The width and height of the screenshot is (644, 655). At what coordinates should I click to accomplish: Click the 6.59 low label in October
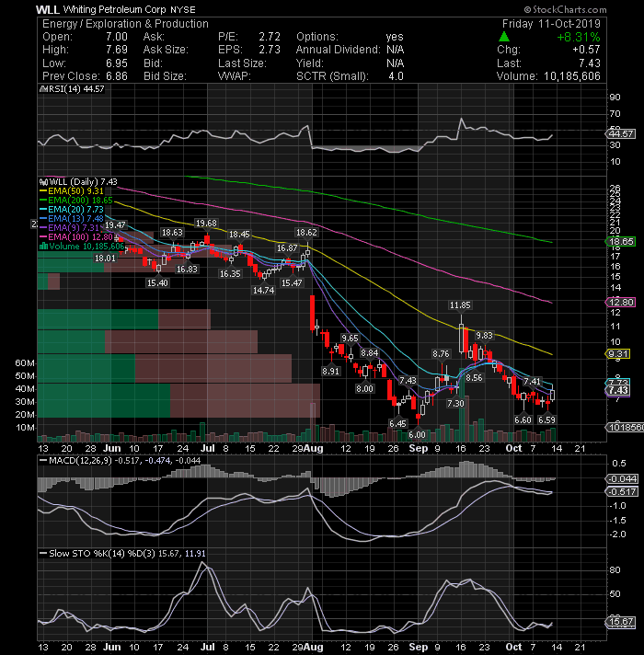[x=546, y=419]
